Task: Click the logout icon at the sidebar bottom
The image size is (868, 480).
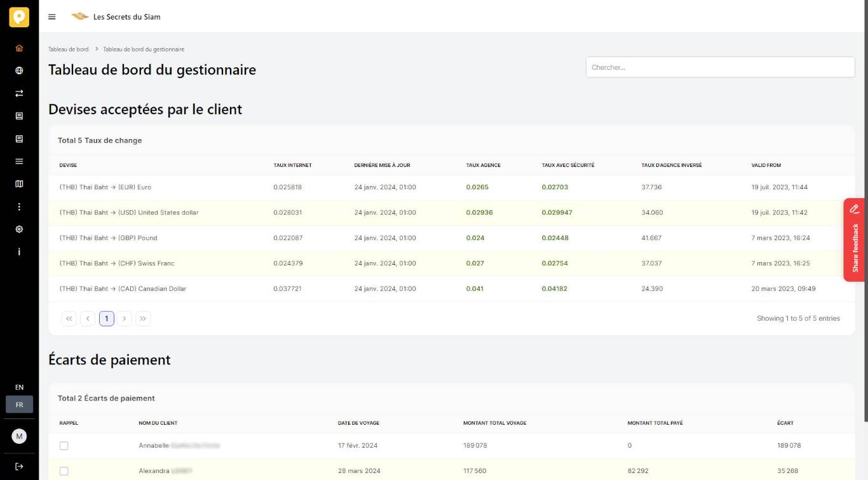Action: coord(19,467)
